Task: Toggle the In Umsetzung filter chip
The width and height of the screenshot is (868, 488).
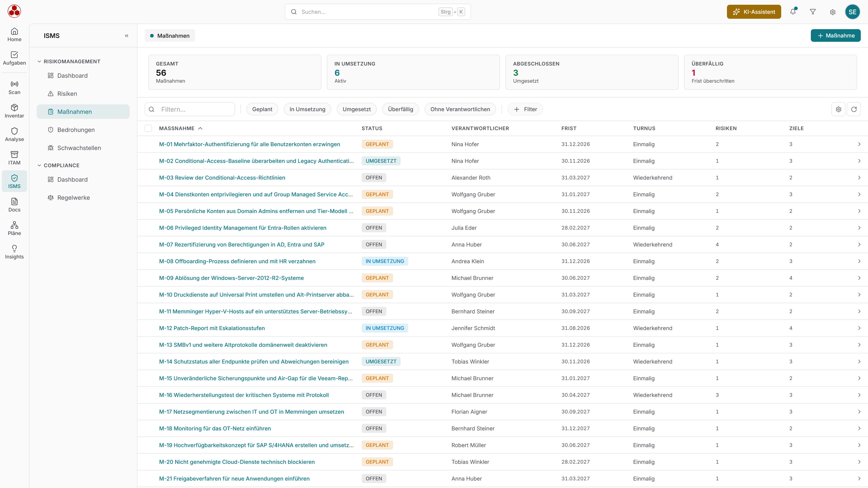Action: pos(307,109)
